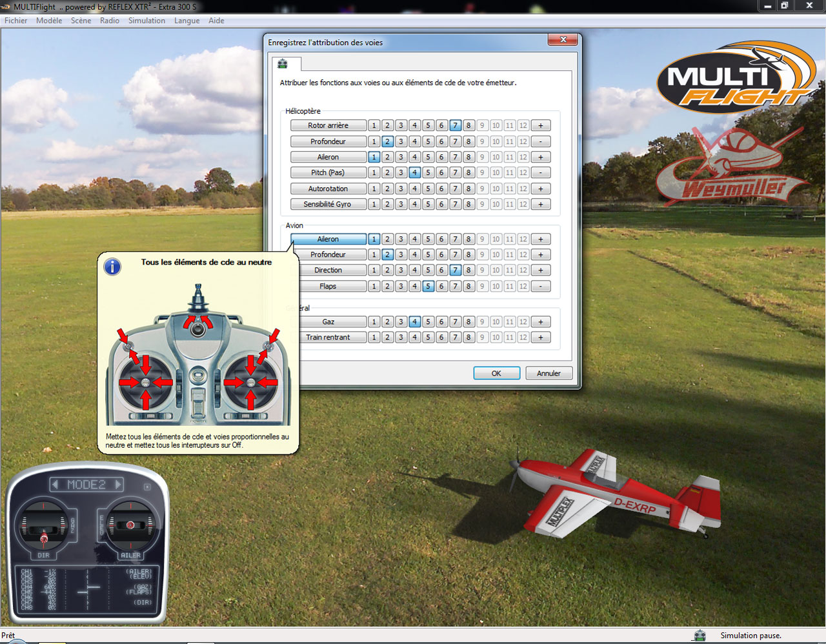
Task: Assign channel 1 to helicopter Aileron
Action: pyautogui.click(x=374, y=157)
